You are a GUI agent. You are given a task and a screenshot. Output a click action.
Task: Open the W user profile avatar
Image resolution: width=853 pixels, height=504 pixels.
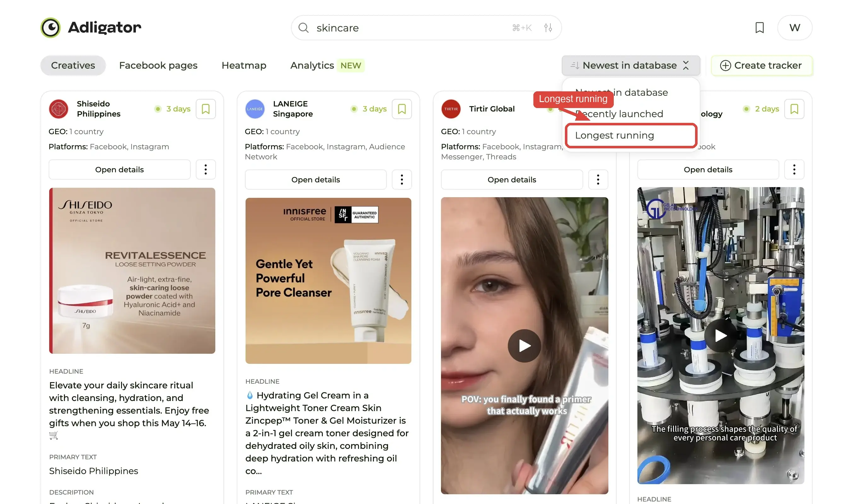point(795,27)
